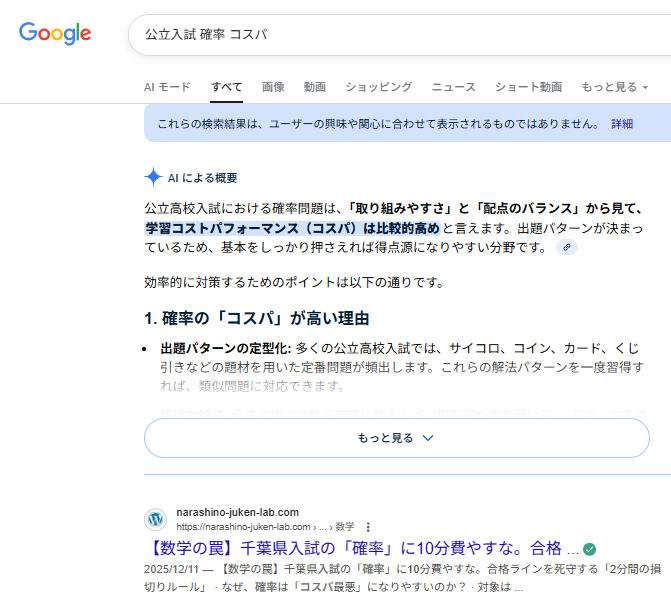Click the green verified badge on result title
The width and height of the screenshot is (671, 603).
tap(590, 550)
